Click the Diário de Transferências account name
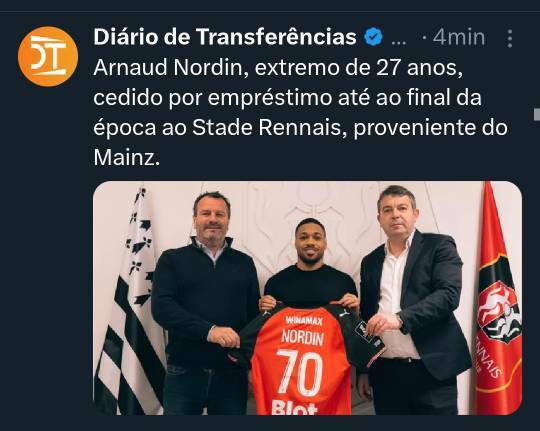540x431 pixels. coord(225,37)
